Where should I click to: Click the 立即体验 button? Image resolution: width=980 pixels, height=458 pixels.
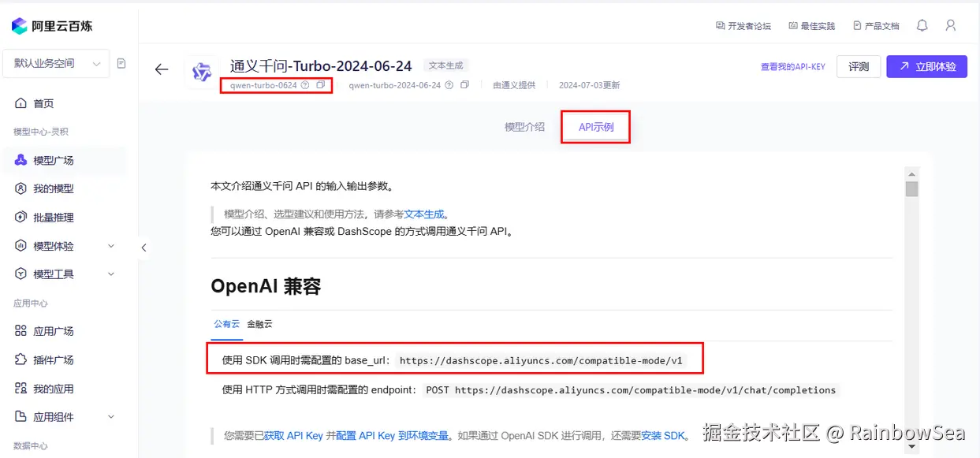926,67
